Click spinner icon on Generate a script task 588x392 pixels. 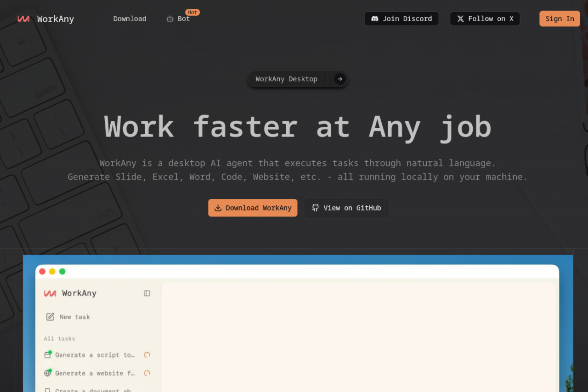pyautogui.click(x=147, y=355)
